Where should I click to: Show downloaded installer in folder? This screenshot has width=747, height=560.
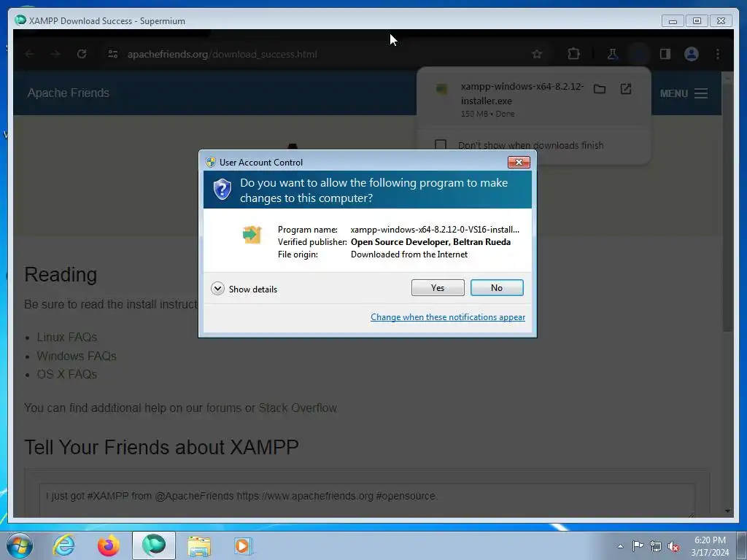600,89
